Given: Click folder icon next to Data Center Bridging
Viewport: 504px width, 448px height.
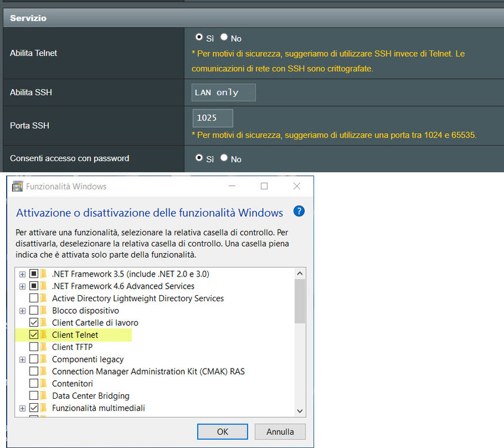Looking at the screenshot, I should pos(44,395).
